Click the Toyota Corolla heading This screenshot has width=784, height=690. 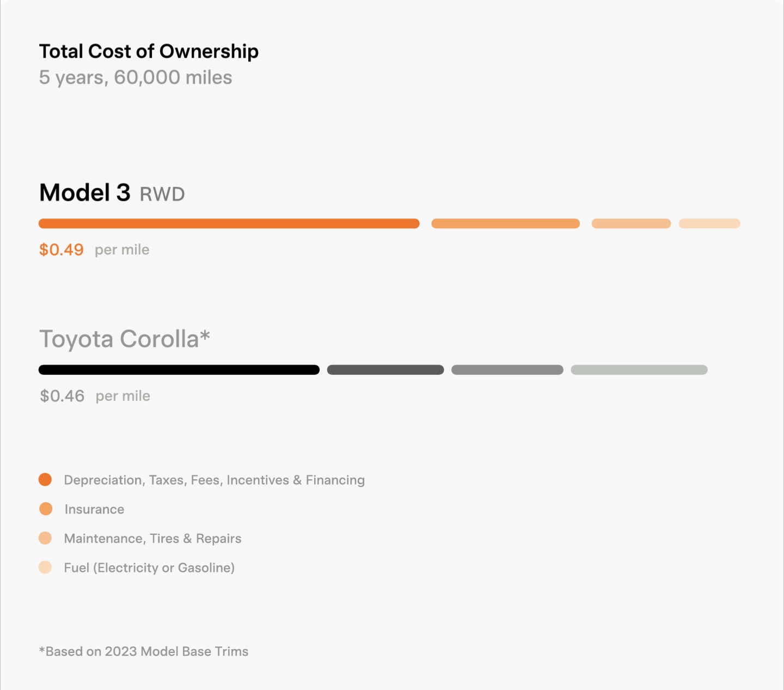pos(124,339)
